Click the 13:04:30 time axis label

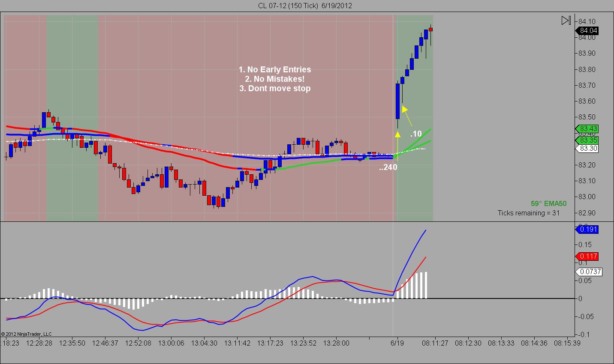(x=204, y=343)
